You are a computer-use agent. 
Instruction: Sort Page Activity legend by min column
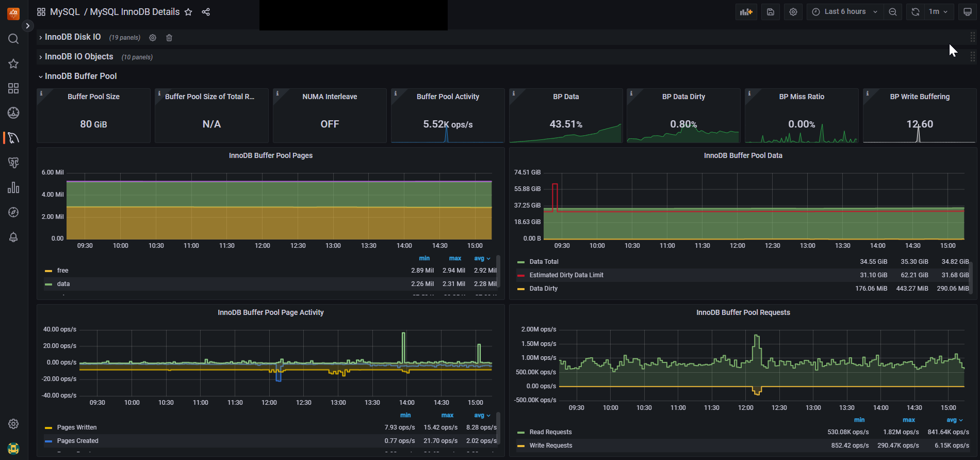(x=405, y=415)
